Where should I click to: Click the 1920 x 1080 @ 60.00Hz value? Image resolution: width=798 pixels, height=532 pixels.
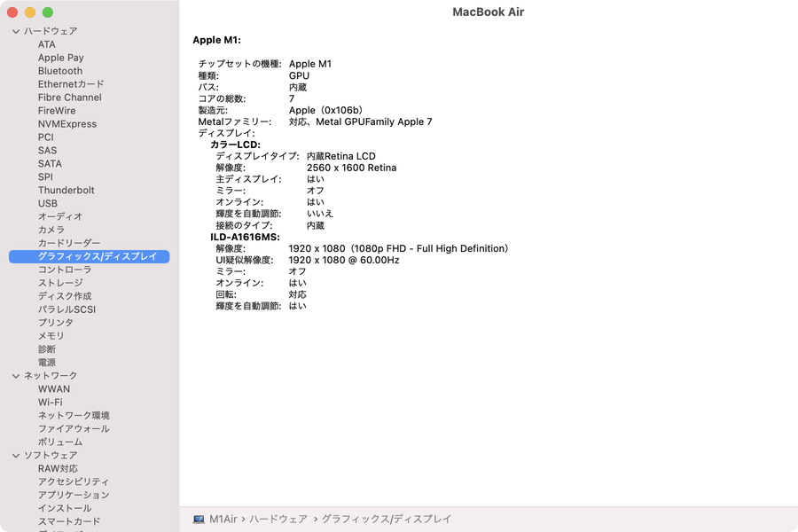tap(344, 260)
